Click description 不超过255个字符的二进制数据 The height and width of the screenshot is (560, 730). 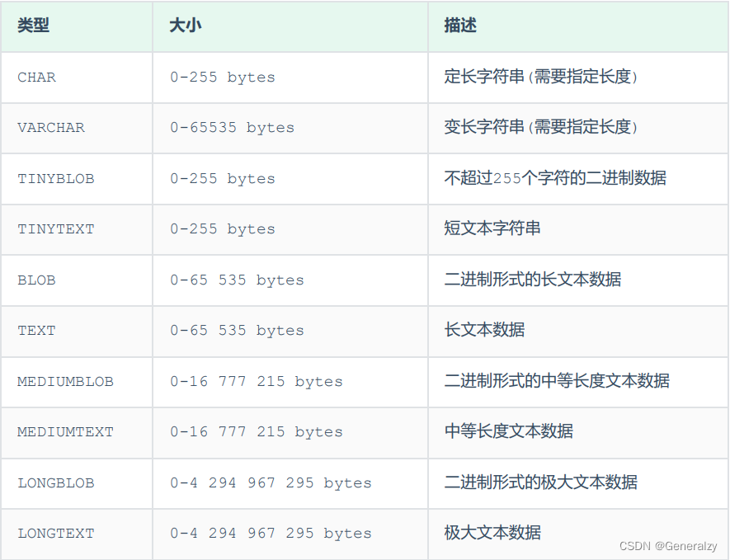[x=555, y=178]
